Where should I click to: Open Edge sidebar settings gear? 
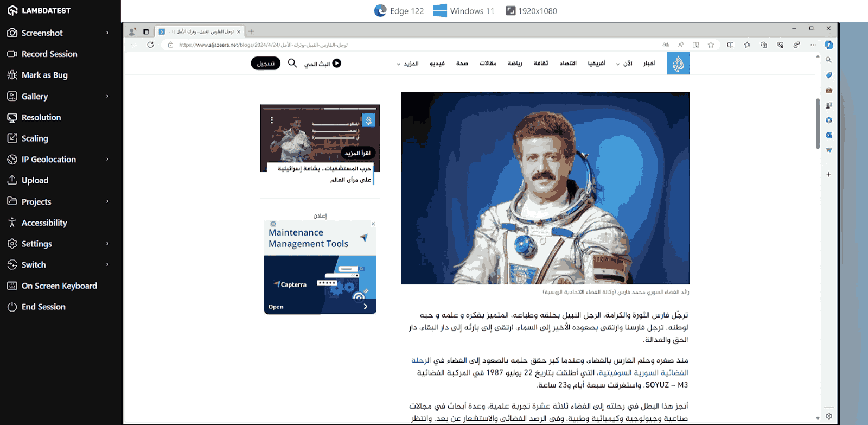828,416
